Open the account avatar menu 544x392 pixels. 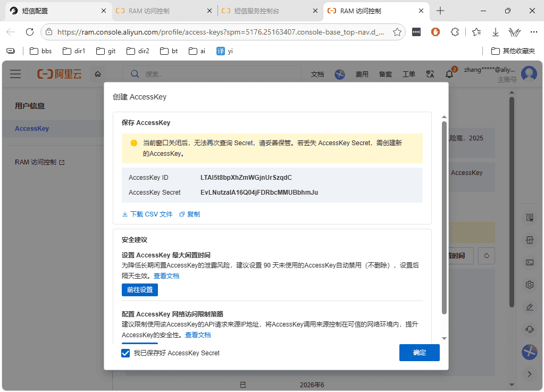coord(529,73)
